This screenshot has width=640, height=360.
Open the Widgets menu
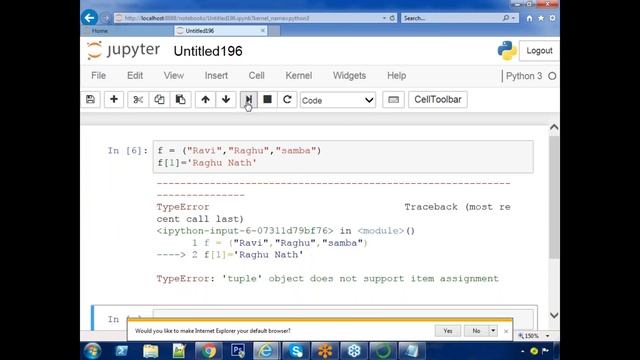click(349, 76)
